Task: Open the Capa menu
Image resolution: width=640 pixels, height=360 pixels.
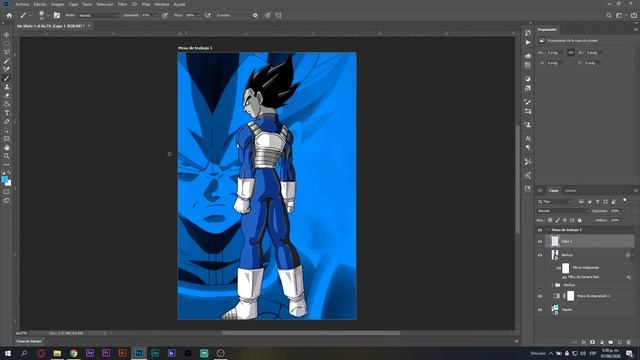Action: 73,4
